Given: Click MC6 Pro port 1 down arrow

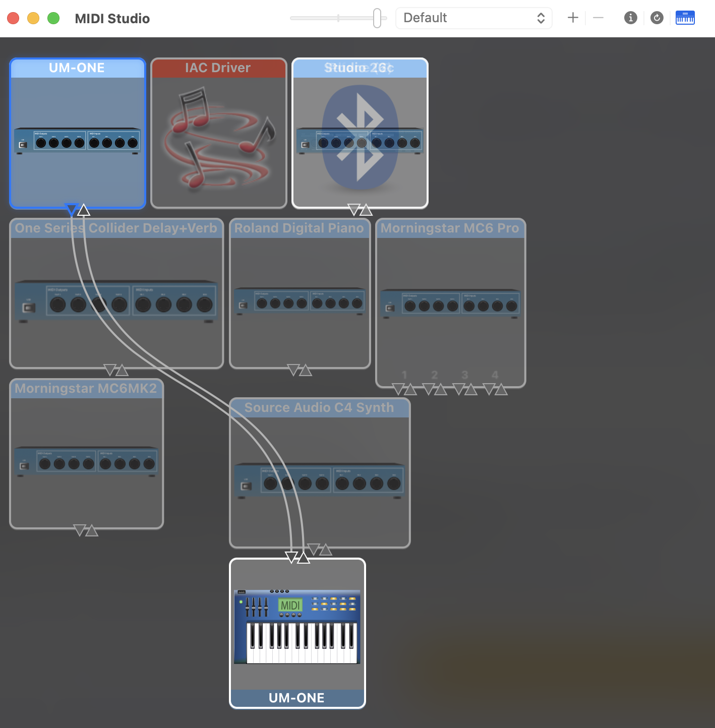Looking at the screenshot, I should click(398, 389).
